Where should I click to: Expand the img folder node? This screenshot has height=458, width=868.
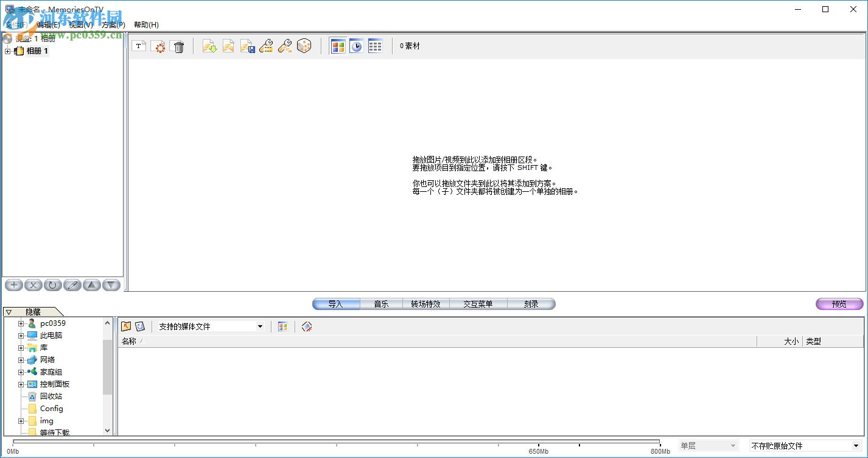[21, 421]
